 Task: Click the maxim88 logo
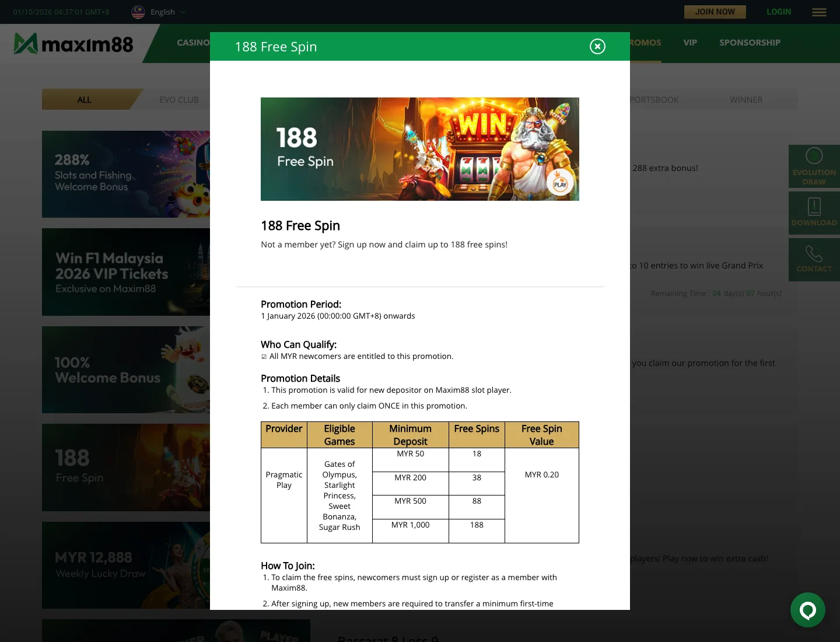[73, 44]
